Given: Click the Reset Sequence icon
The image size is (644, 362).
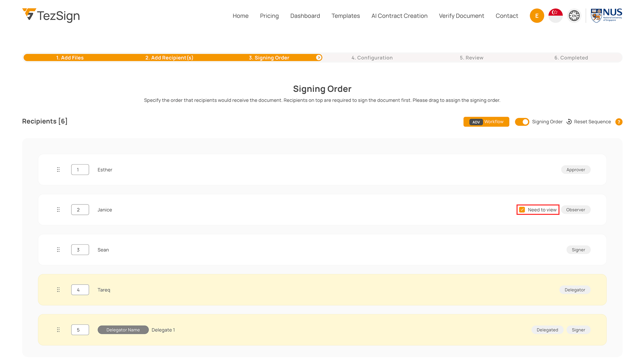Looking at the screenshot, I should tap(569, 122).
